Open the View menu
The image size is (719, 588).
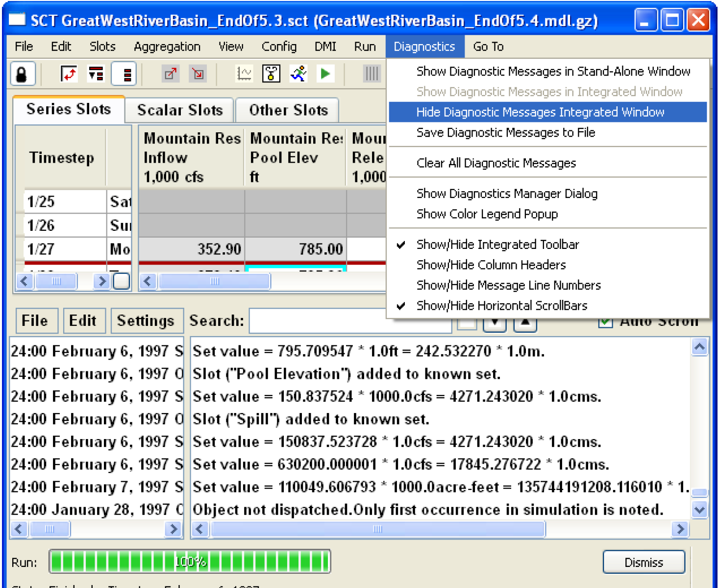click(x=231, y=47)
